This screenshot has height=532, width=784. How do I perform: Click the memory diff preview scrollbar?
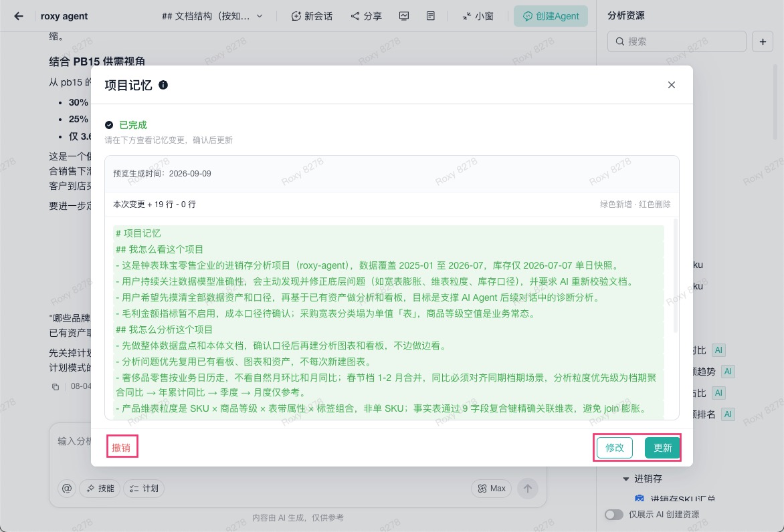pos(676,276)
